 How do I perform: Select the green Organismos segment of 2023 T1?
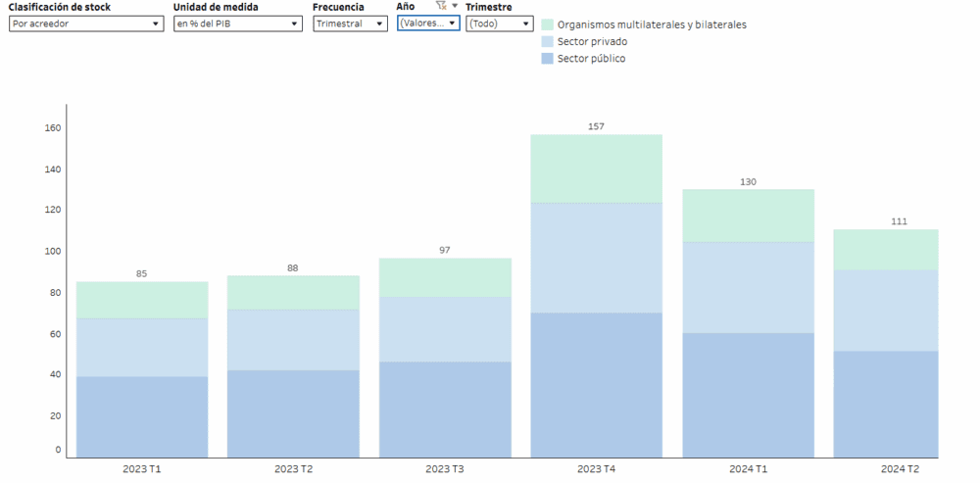click(142, 300)
